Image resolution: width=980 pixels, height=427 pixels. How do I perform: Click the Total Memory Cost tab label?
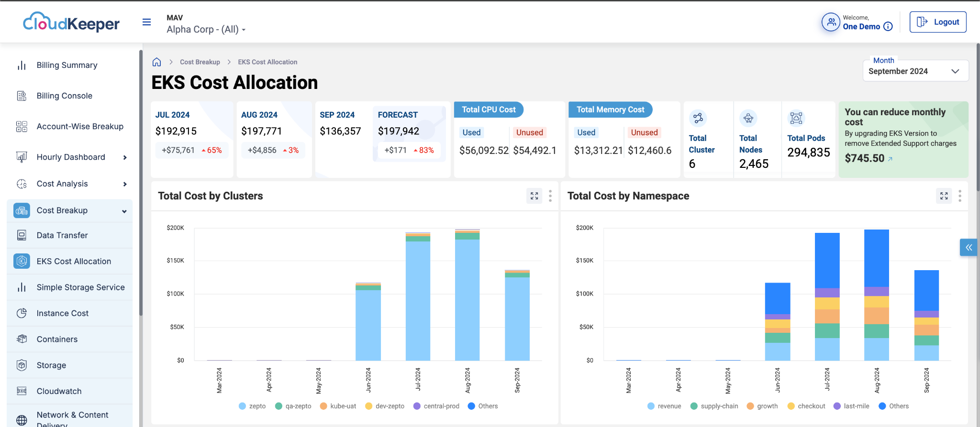click(610, 109)
